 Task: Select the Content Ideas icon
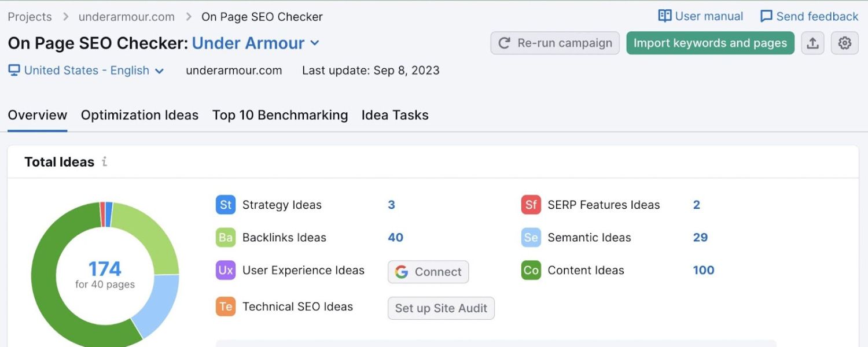[x=530, y=271]
